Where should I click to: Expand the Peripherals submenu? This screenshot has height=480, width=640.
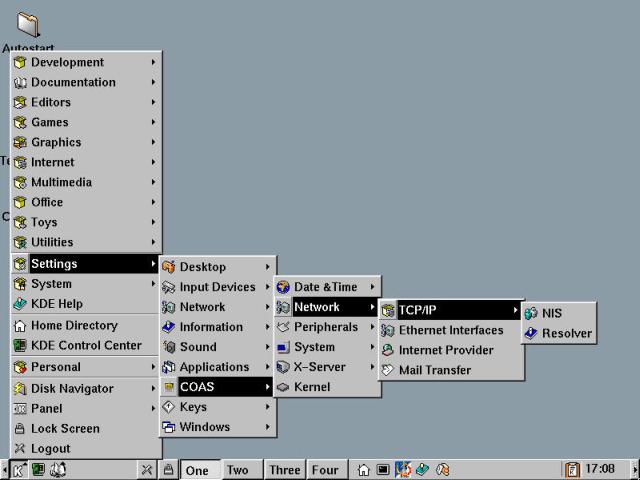pos(327,327)
